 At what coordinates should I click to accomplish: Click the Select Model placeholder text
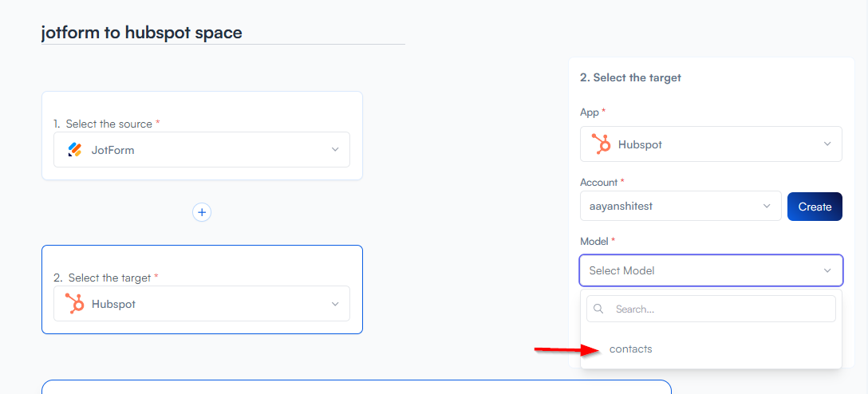[x=621, y=270]
